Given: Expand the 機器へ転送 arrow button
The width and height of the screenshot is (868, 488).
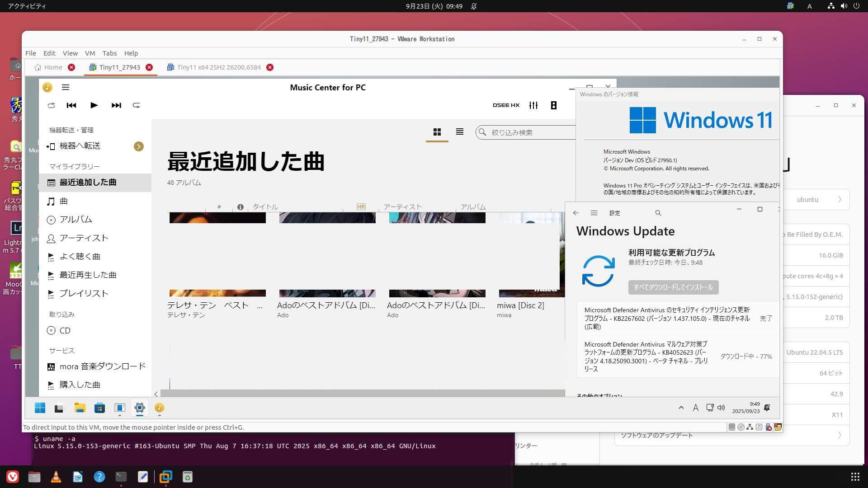Looking at the screenshot, I should click(139, 146).
